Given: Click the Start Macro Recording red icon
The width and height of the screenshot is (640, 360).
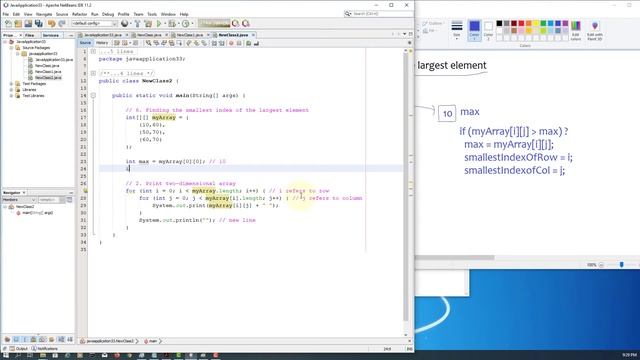Looking at the screenshot, I should [231, 43].
